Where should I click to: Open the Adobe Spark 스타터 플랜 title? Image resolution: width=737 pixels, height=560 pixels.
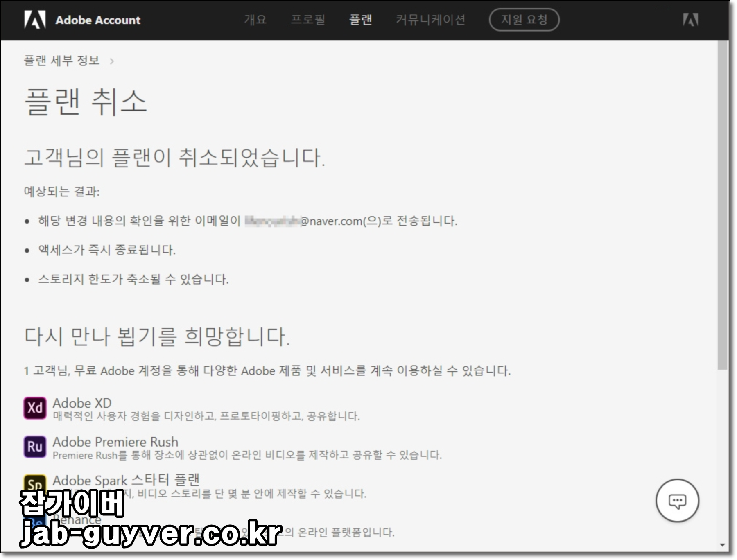pyautogui.click(x=126, y=480)
